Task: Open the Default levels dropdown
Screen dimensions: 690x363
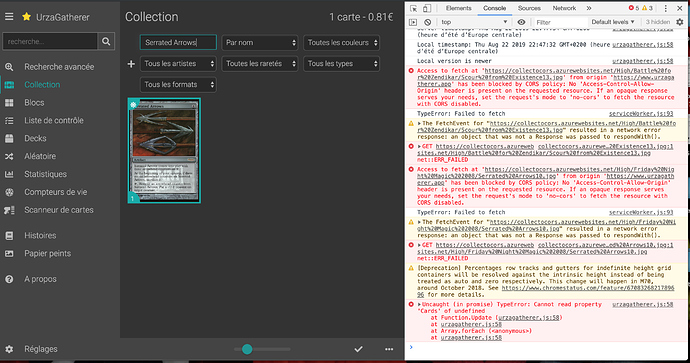Action: coord(613,22)
